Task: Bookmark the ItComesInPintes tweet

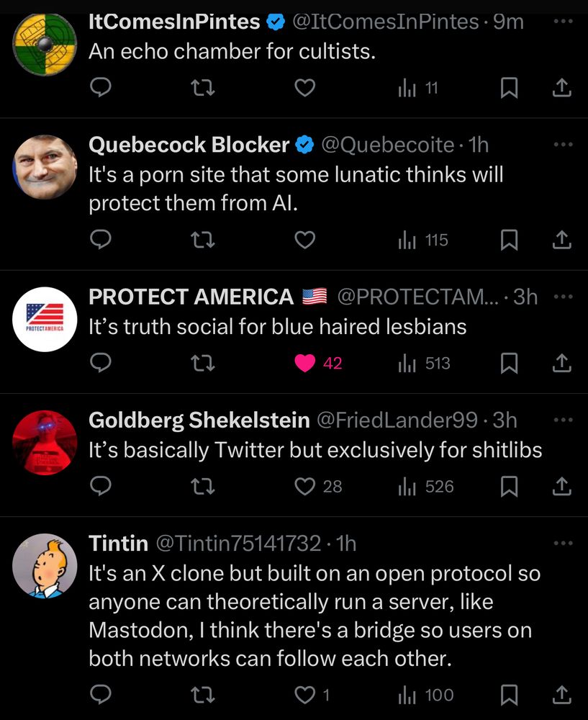Action: click(509, 87)
